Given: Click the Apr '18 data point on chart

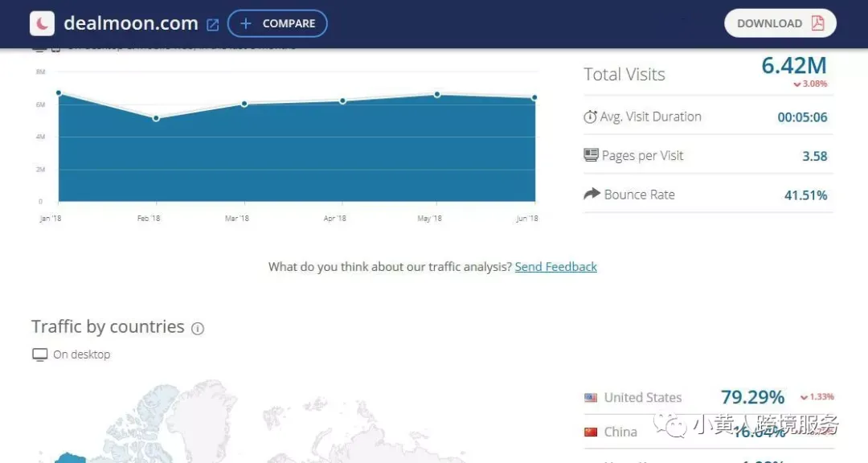Looking at the screenshot, I should point(342,100).
